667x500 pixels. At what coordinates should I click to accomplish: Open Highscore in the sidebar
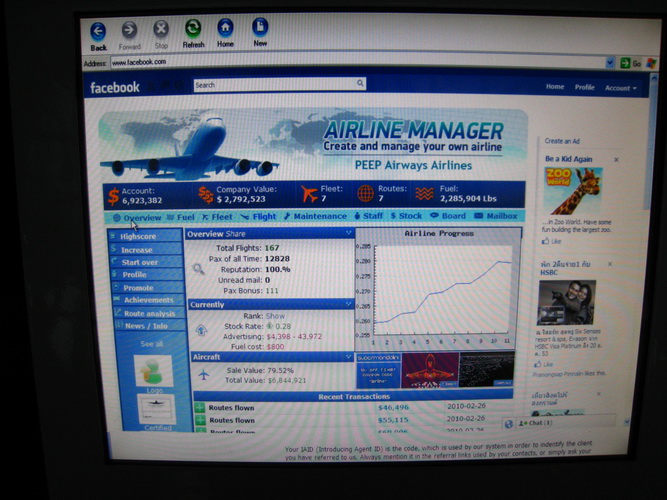[x=145, y=236]
